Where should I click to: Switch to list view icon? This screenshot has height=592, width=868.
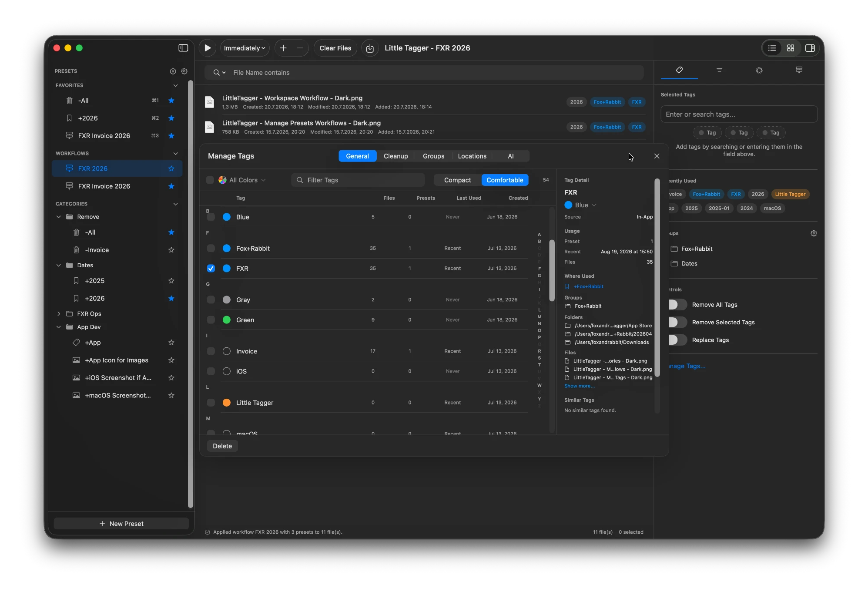(772, 48)
